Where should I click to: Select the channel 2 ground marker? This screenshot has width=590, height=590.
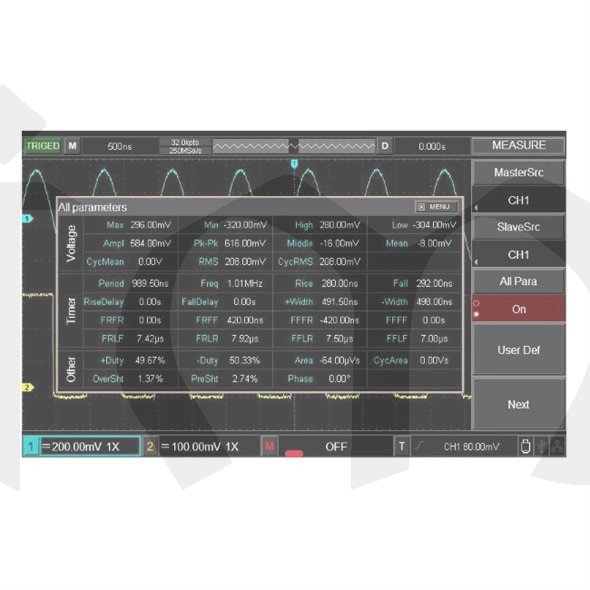tap(27, 387)
